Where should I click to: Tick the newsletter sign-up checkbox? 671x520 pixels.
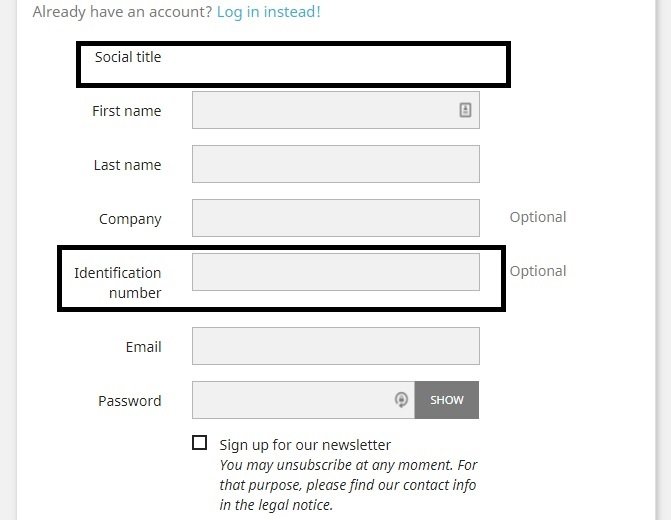click(200, 443)
